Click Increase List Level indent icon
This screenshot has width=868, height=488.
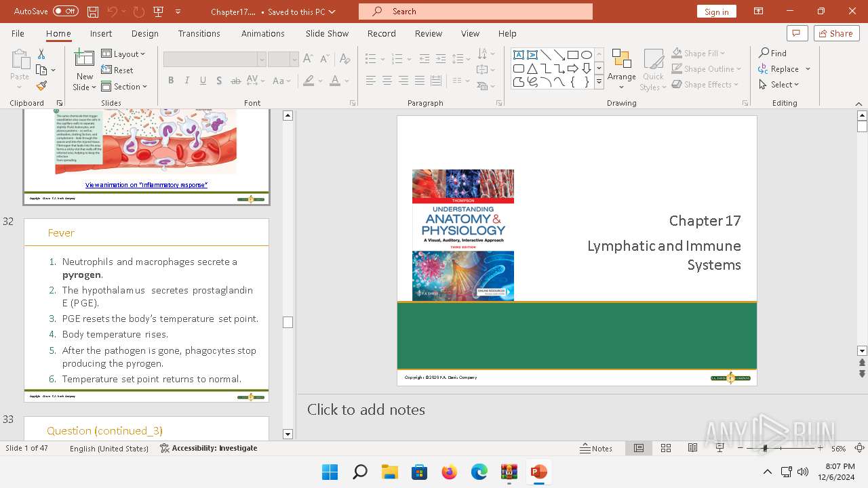[441, 59]
